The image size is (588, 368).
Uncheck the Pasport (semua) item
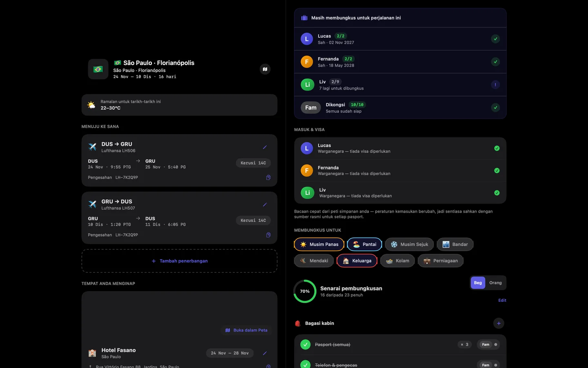(305, 344)
